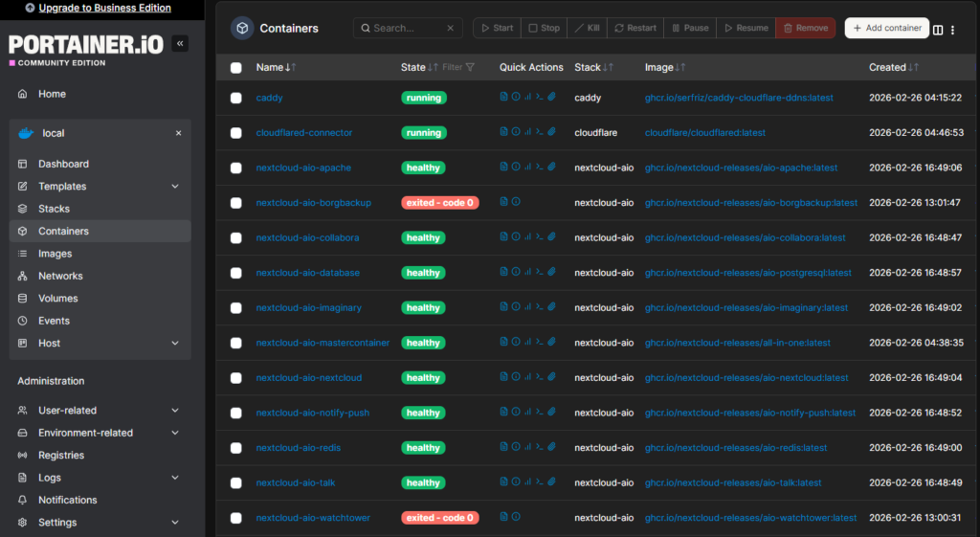This screenshot has height=537, width=980.
Task: Open the nextcloud-aio-mastercontainer name link
Action: tap(323, 343)
